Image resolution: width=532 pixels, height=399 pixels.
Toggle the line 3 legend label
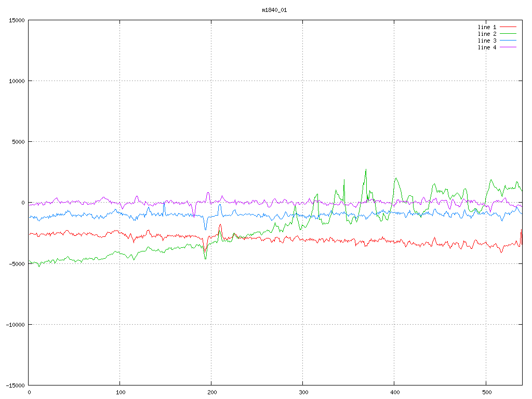pos(487,41)
